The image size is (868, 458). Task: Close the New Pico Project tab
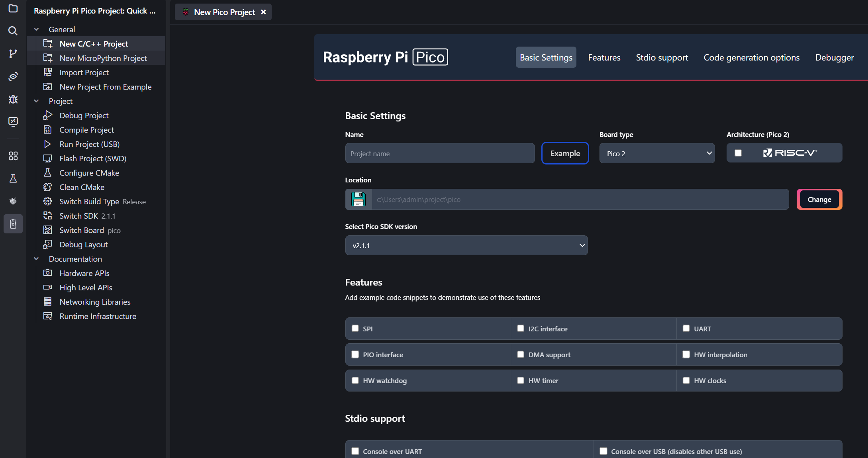point(263,12)
